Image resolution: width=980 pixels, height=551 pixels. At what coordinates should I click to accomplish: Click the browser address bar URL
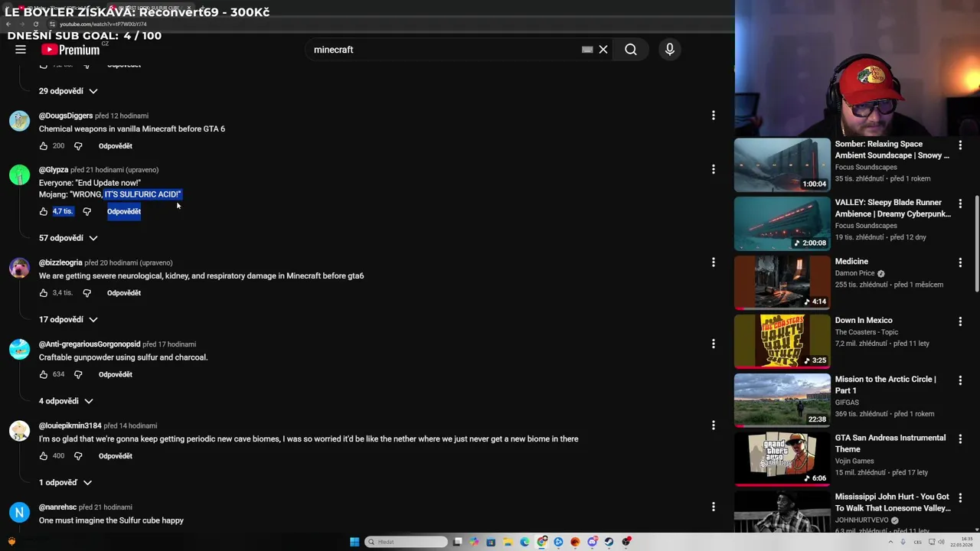click(103, 24)
